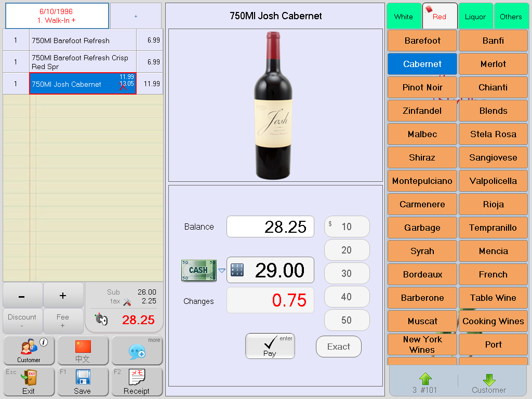The width and height of the screenshot is (532, 399).
Task: Select the Banfi category
Action: coord(493,41)
